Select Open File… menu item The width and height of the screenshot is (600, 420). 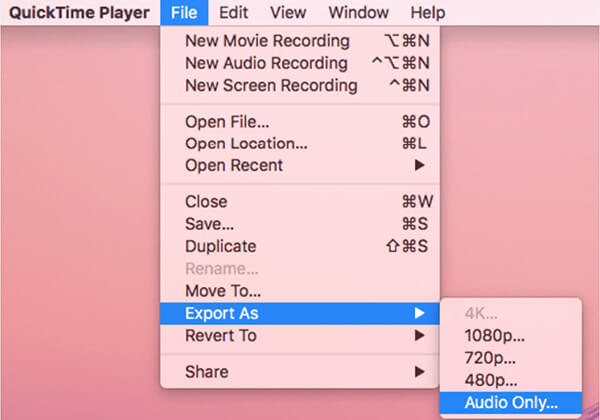coord(300,122)
